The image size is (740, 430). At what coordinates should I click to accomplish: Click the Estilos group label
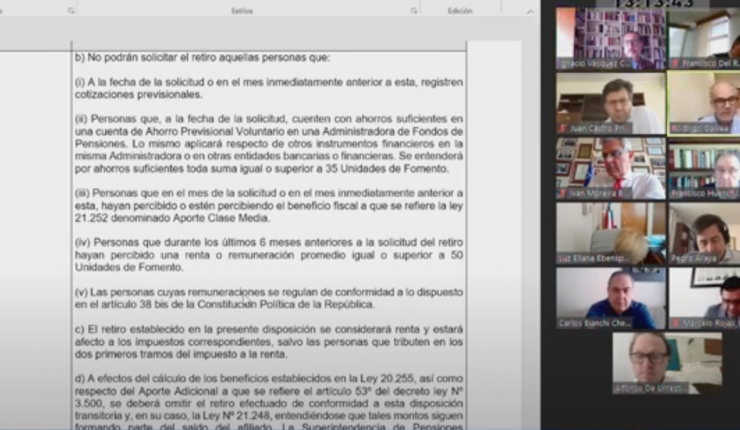click(241, 9)
